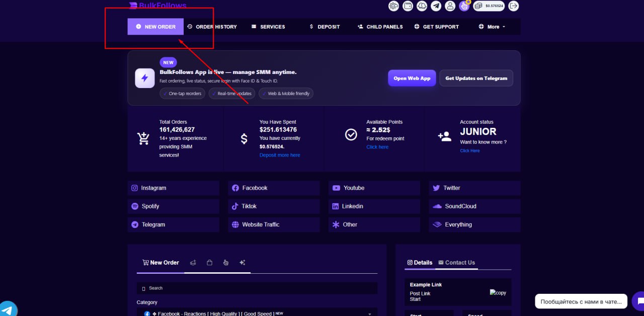Click the account status person-plus icon
Screen dimensions: 644x316
(x=445, y=136)
